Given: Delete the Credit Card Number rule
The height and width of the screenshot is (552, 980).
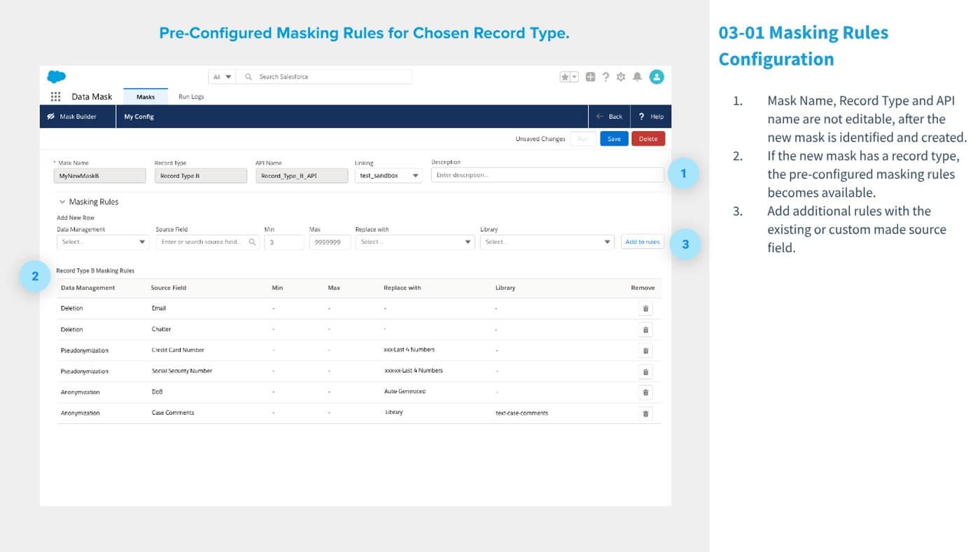Looking at the screenshot, I should point(645,350).
